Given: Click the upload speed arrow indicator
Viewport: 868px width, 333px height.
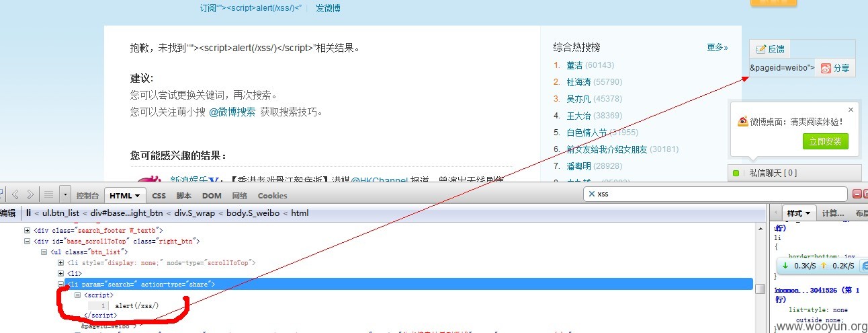Looking at the screenshot, I should click(824, 266).
